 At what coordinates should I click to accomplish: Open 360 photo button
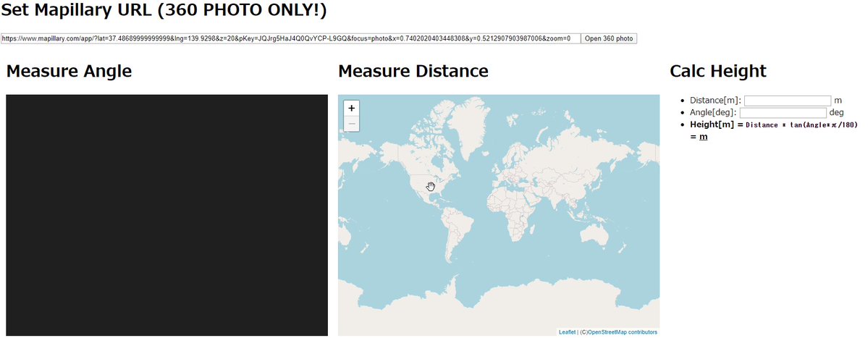(x=608, y=39)
